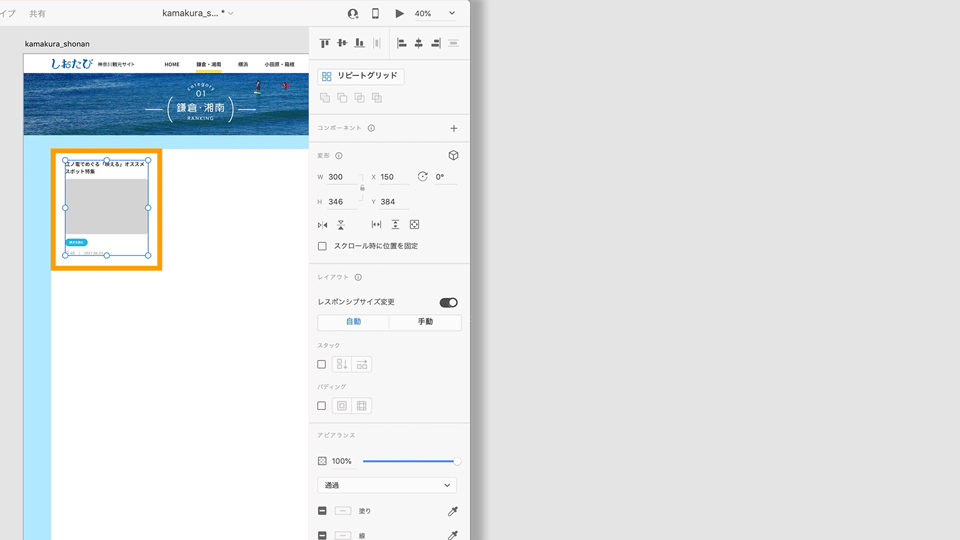
Task: Pick fill color with eyedropper
Action: tap(452, 511)
